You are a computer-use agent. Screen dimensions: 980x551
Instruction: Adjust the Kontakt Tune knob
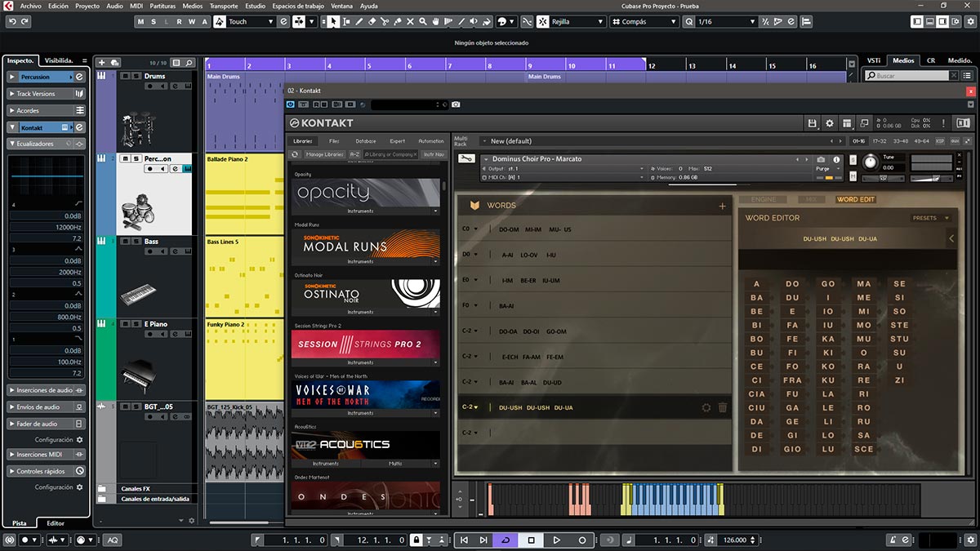[870, 162]
